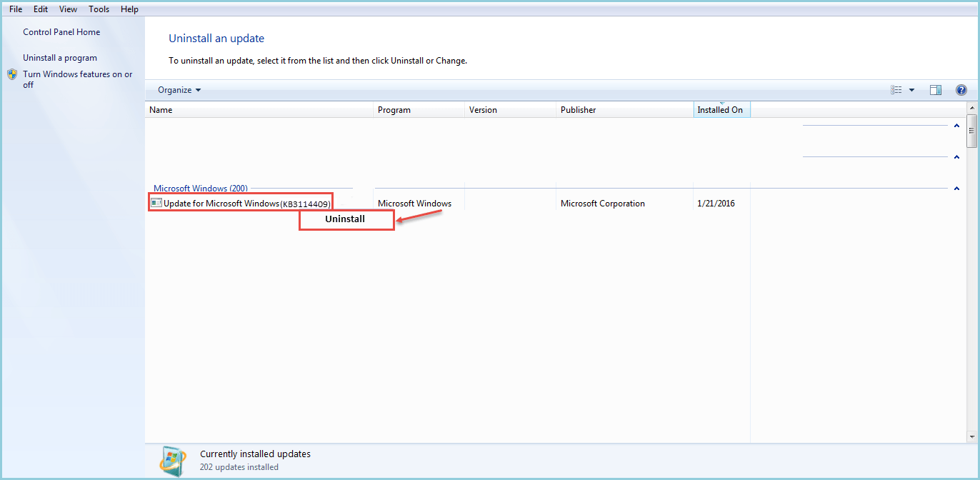Click the installed updates icon in details pane
Viewport: 980px width, 480px height.
click(173, 460)
